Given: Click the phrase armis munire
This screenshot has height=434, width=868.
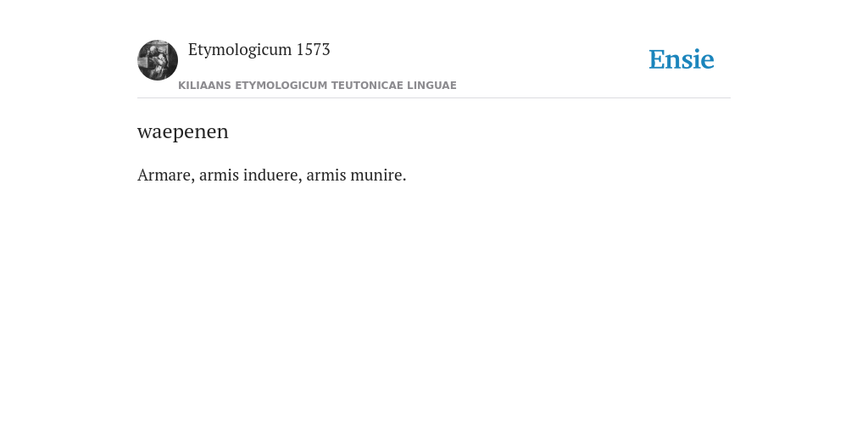Looking at the screenshot, I should point(354,175).
